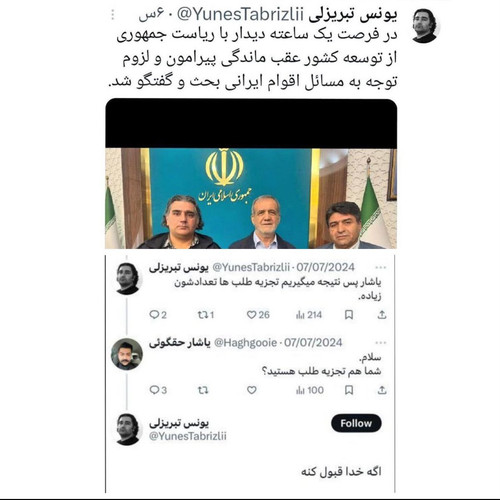Open the more options dots on the first quoted tweet
500x500 pixels.
(x=380, y=267)
